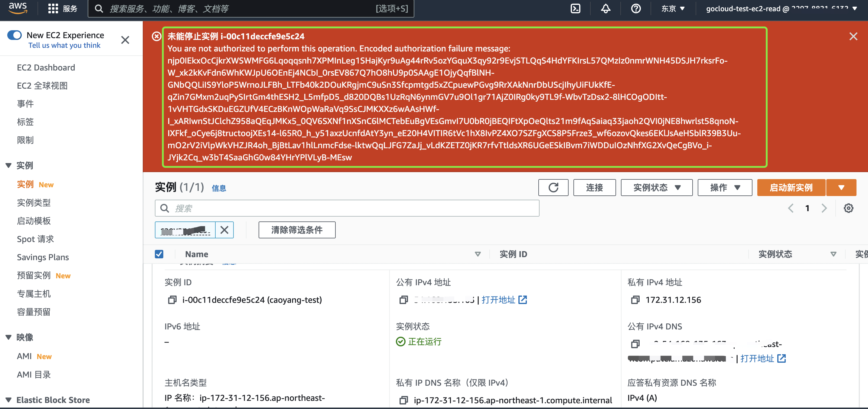Open AMI Catalog in sidebar

coord(34,375)
